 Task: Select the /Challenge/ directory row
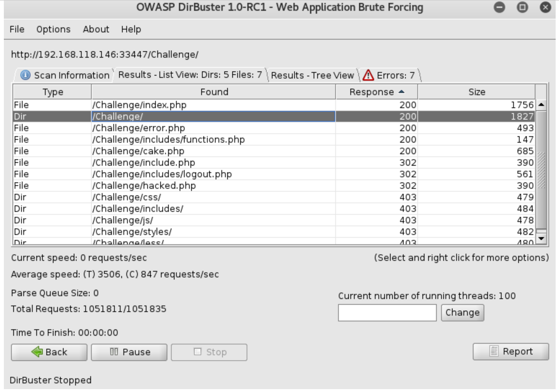274,116
